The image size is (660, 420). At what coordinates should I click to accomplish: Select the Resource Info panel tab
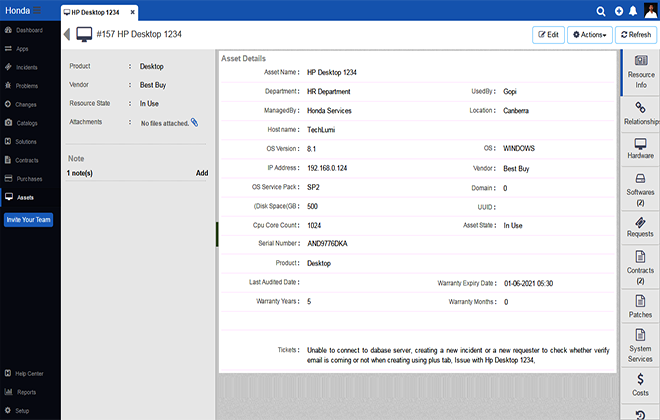(x=641, y=72)
